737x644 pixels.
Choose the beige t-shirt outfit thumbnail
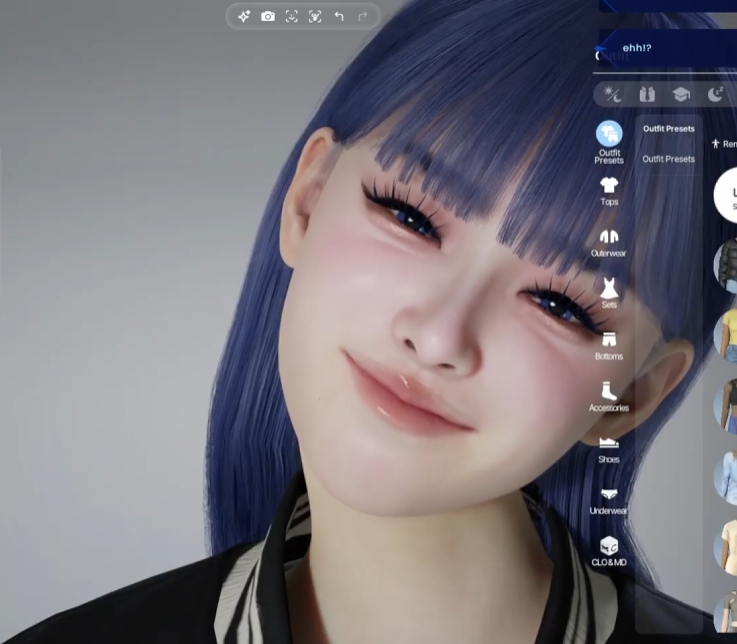[x=726, y=548]
